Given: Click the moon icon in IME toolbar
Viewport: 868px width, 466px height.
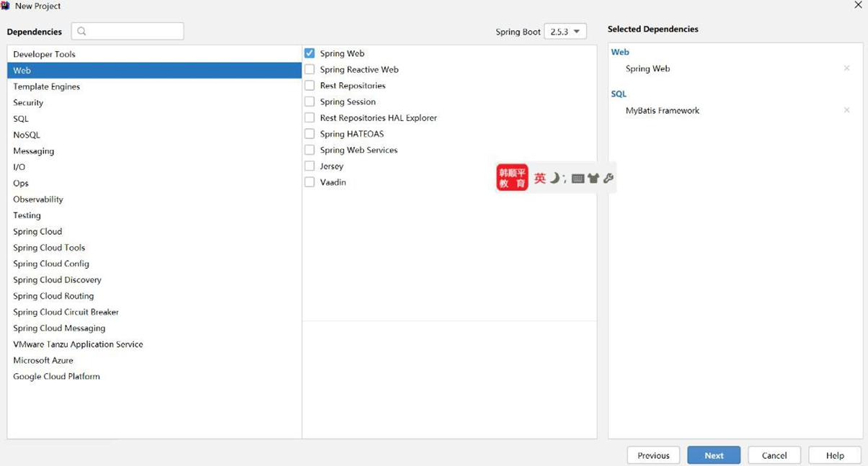Looking at the screenshot, I should coord(554,178).
